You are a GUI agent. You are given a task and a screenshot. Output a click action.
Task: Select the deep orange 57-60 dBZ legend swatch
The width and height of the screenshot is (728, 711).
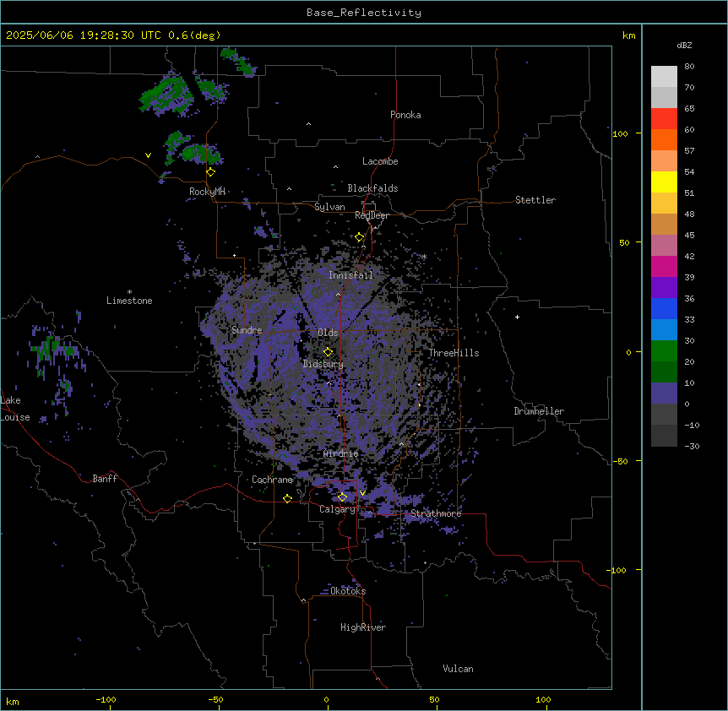[664, 139]
